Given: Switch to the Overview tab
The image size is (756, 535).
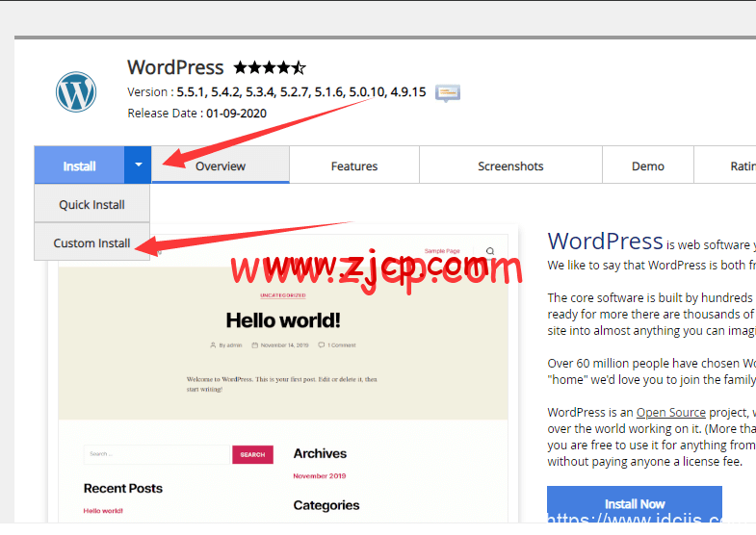Looking at the screenshot, I should [x=221, y=166].
